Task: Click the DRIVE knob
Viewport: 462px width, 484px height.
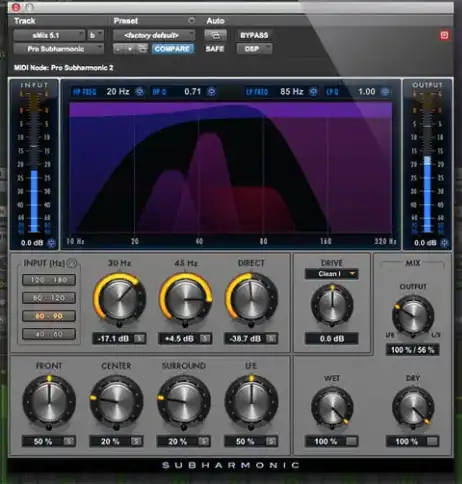Action: [332, 305]
